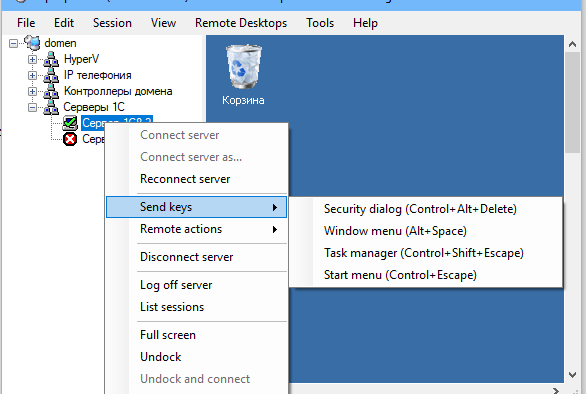586x394 pixels.
Task: Click the disconnected server red X icon
Action: [x=70, y=139]
